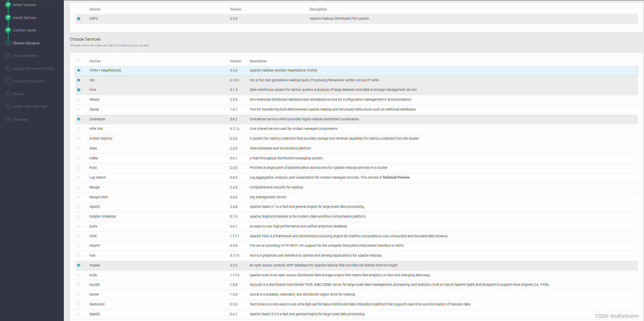Click the Select Version step checkmark icon
Viewport: 644px width, 321px height.
coord(8,4)
